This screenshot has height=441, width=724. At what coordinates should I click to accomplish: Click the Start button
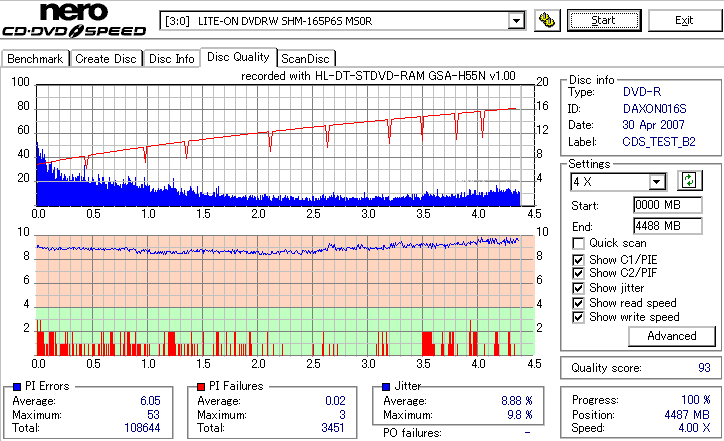[x=604, y=20]
